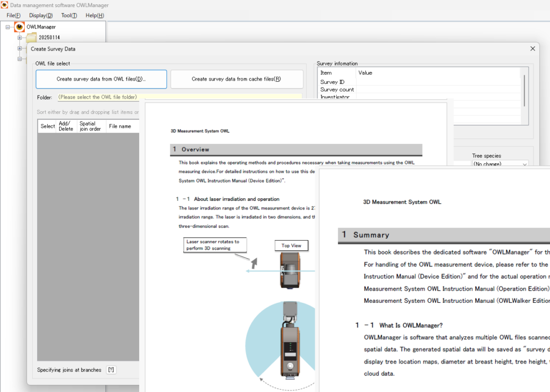Image resolution: width=550 pixels, height=392 pixels.
Task: Click the 'Laser scanner rotates' callout box
Action: click(215, 245)
